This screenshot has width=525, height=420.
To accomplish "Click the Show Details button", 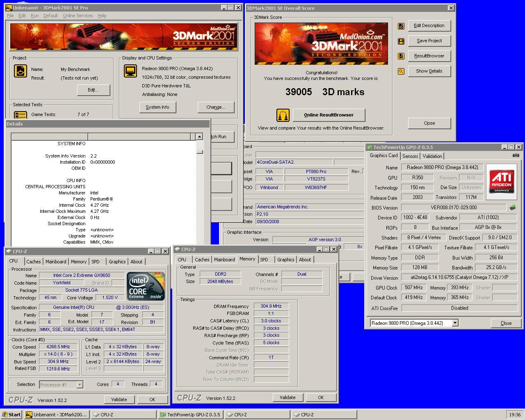I will 429,71.
